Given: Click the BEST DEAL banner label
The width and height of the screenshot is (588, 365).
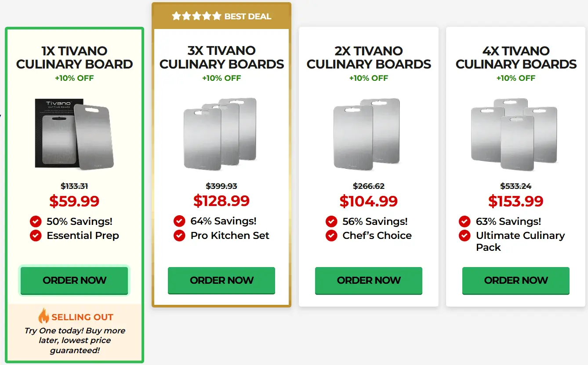Looking at the screenshot, I should (250, 16).
